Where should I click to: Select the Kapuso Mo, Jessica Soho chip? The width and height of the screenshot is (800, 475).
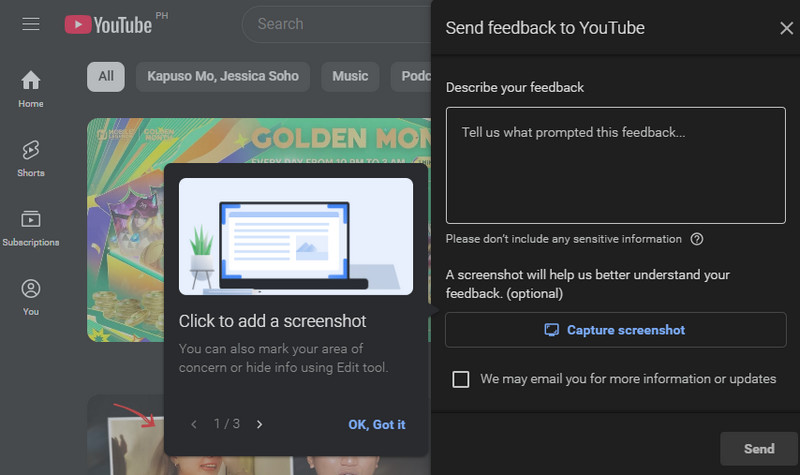[x=223, y=77]
